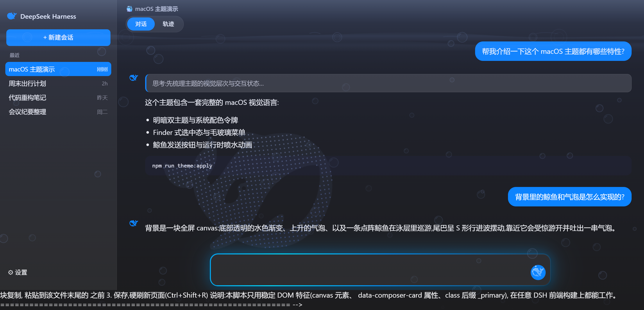This screenshot has width=644, height=310.
Task: Click whale avatar beside the canvas answer
Action: pyautogui.click(x=134, y=223)
